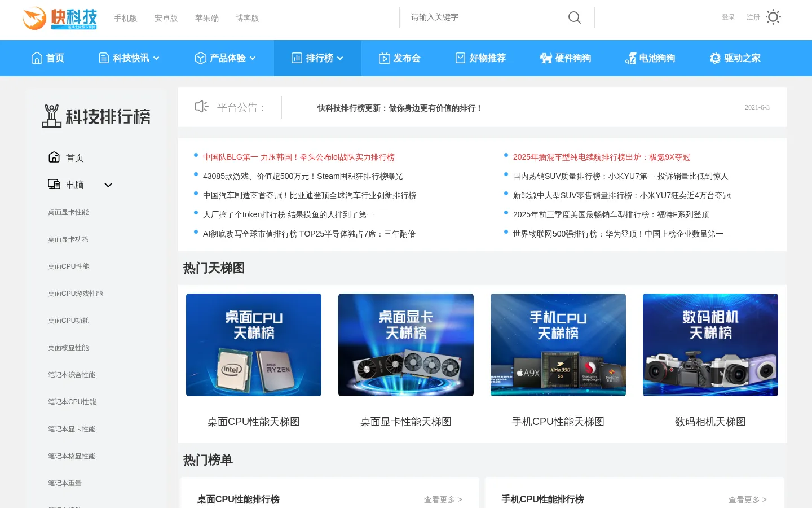The width and height of the screenshot is (812, 508).
Task: Click the 平台公告 speaker icon
Action: tap(201, 107)
